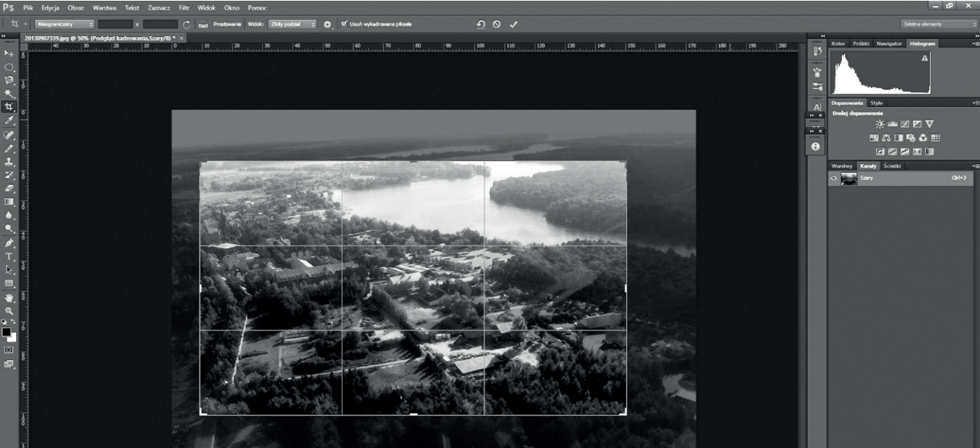Open the 'Złoty podział' overlay view dropdown
The width and height of the screenshot is (980, 448).
(292, 24)
